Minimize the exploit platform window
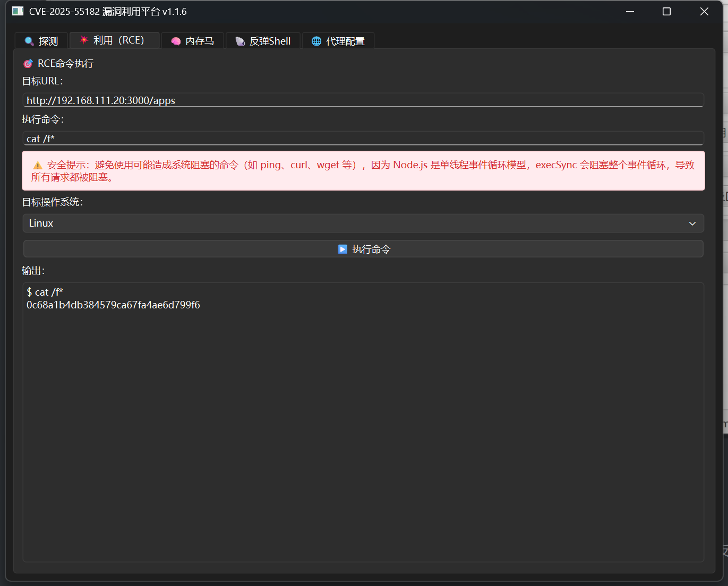 pos(630,12)
